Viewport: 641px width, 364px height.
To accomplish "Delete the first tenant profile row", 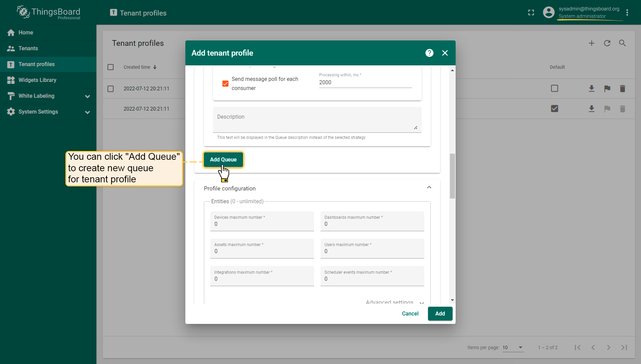I will 622,89.
